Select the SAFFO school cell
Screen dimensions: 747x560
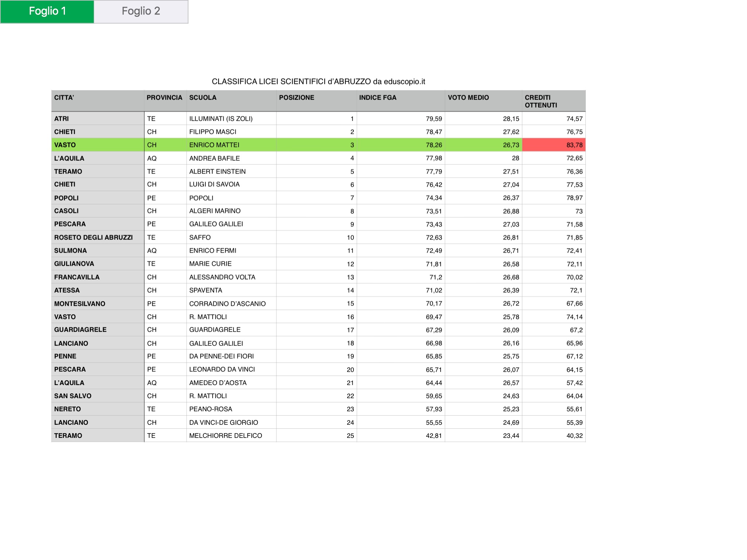click(231, 237)
